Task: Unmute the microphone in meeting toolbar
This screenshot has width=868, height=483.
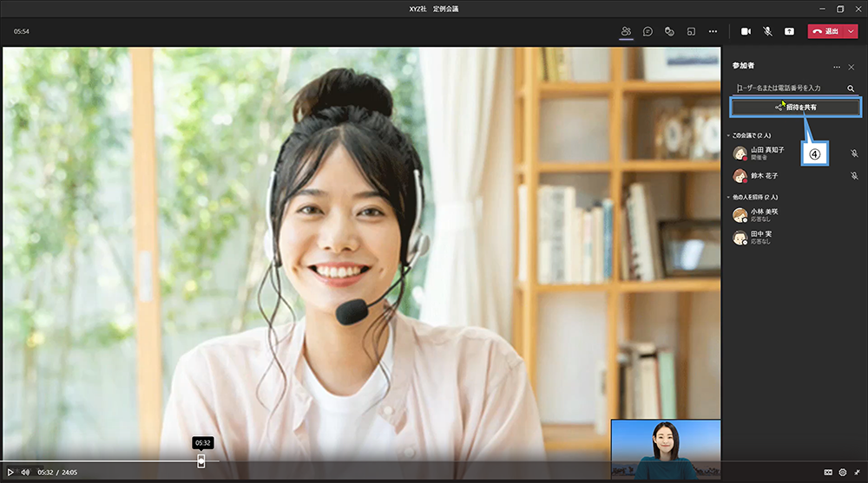Action: point(768,31)
